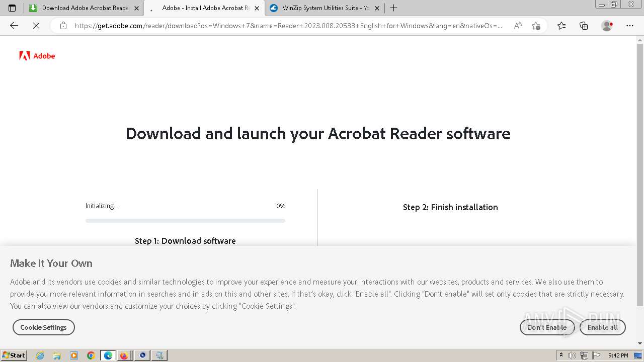Close the WinZip System Utilities Suite tab
Screen dimensions: 644x362
point(377,8)
